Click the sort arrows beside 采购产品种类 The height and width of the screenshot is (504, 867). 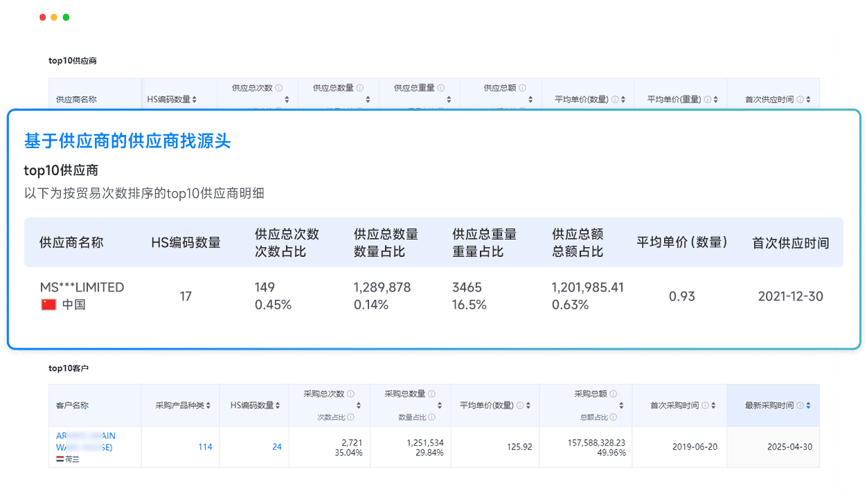(209, 405)
